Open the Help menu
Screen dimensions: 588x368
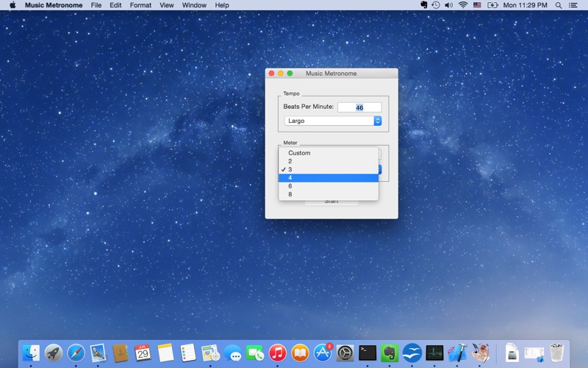click(x=222, y=5)
